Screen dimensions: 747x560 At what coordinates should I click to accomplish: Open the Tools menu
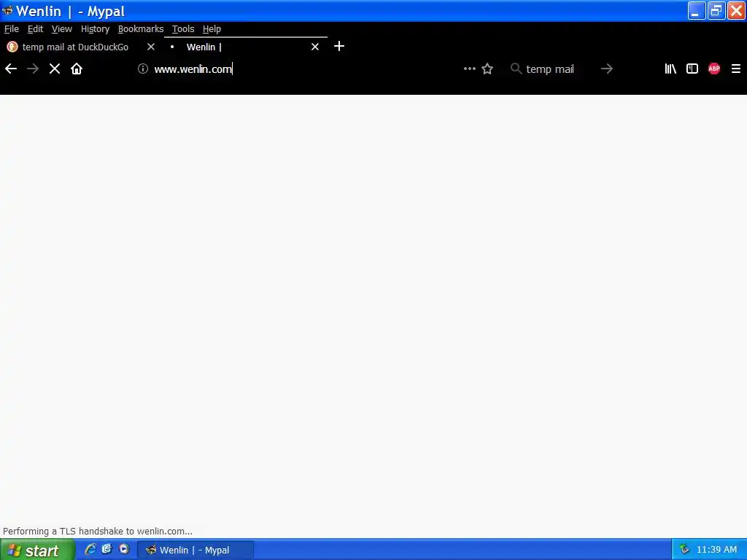click(183, 29)
